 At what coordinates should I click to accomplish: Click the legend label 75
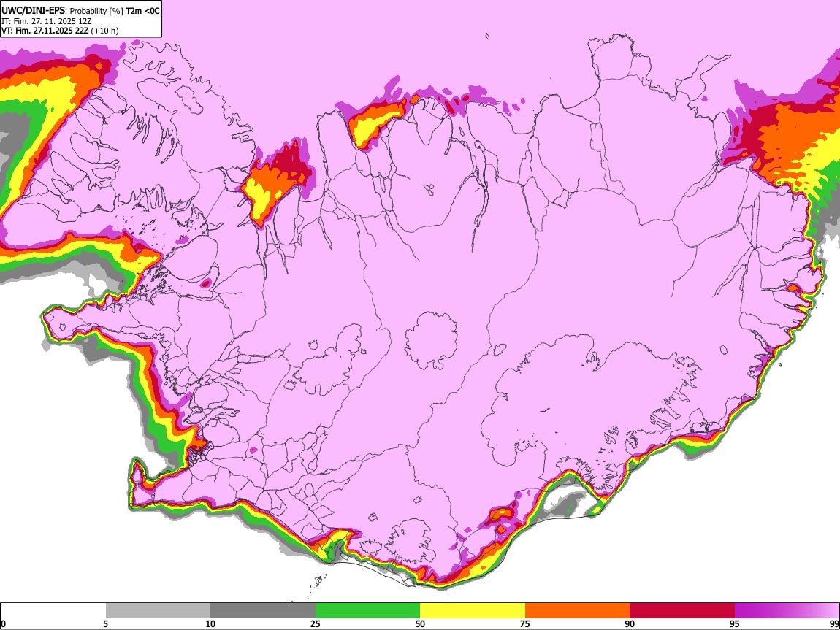point(525,623)
